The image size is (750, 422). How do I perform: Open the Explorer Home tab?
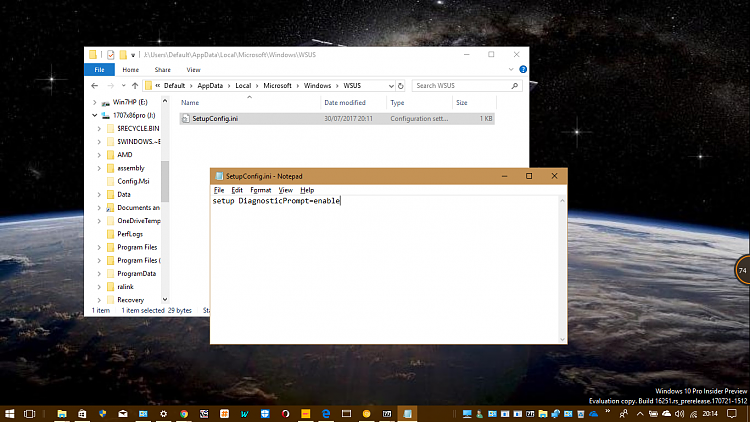(131, 69)
